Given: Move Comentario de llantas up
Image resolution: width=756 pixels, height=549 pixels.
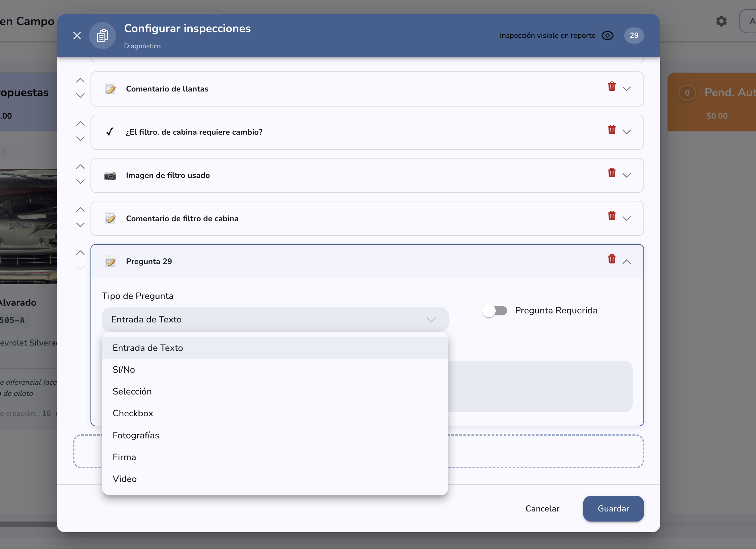Looking at the screenshot, I should point(80,80).
